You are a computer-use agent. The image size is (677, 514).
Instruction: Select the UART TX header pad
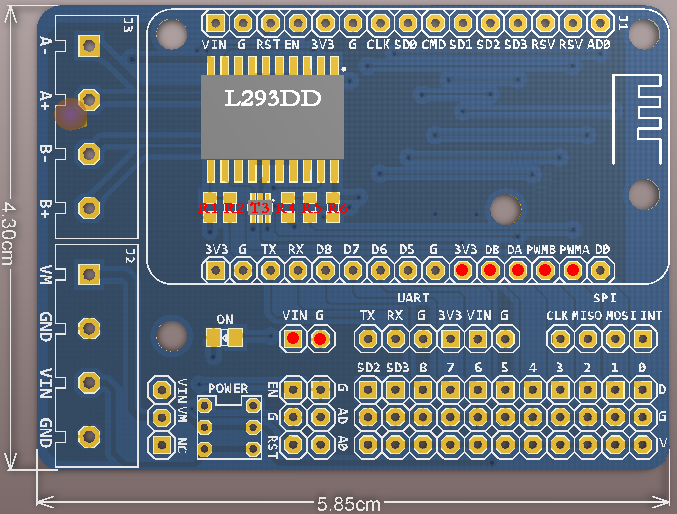tap(368, 339)
